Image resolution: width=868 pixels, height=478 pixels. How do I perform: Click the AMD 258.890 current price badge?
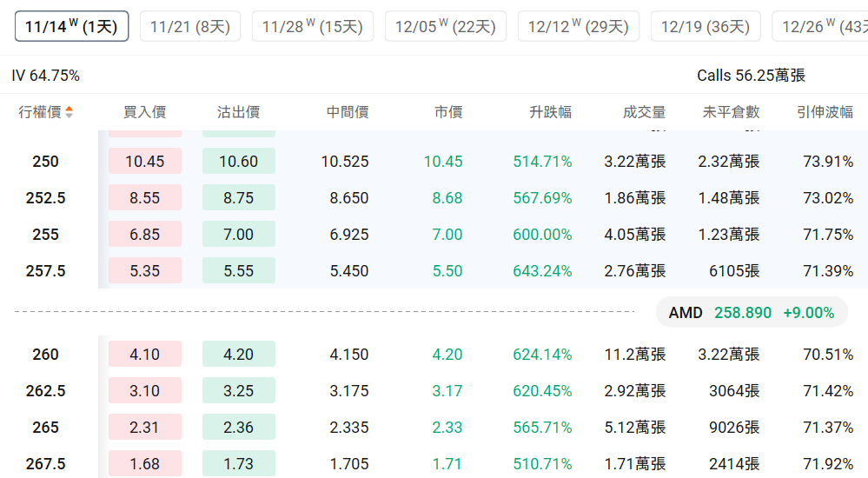click(751, 312)
